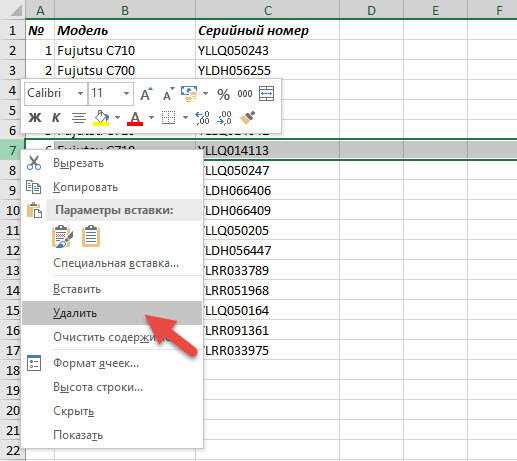
Task: Expand borders dropdown arrow
Action: coord(185,117)
